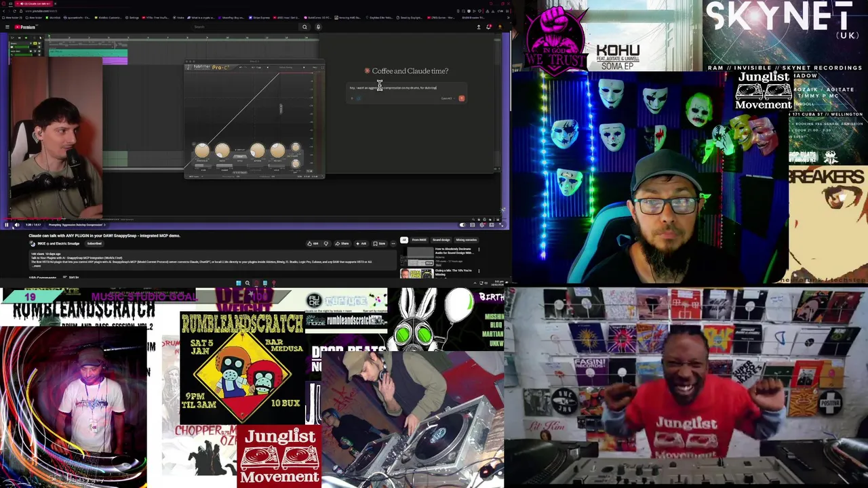Expand the 'Prompting Aggressive Dubstep Compression' chapter label
Viewport: 868px width, 488px height.
click(x=77, y=225)
